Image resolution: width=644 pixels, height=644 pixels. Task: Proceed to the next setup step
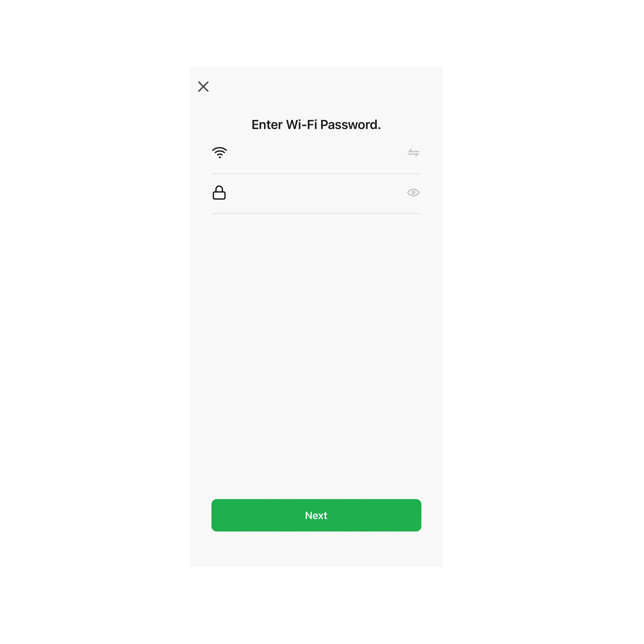click(x=316, y=515)
